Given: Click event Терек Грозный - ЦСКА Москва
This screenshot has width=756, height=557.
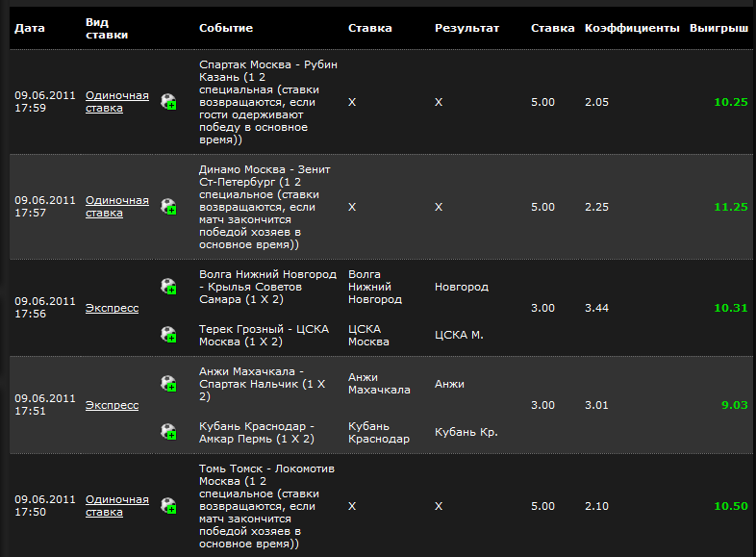Looking at the screenshot, I should point(265,335).
